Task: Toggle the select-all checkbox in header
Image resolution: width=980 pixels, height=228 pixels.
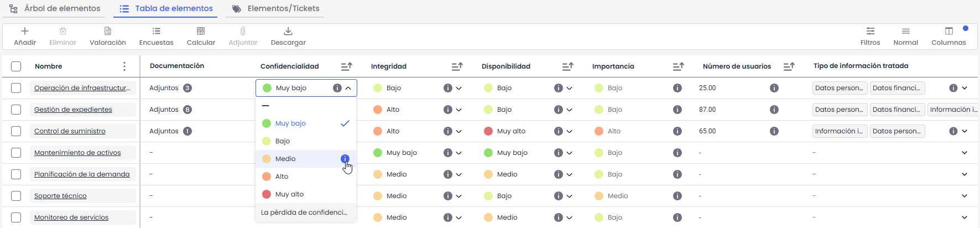Action: coord(16,66)
